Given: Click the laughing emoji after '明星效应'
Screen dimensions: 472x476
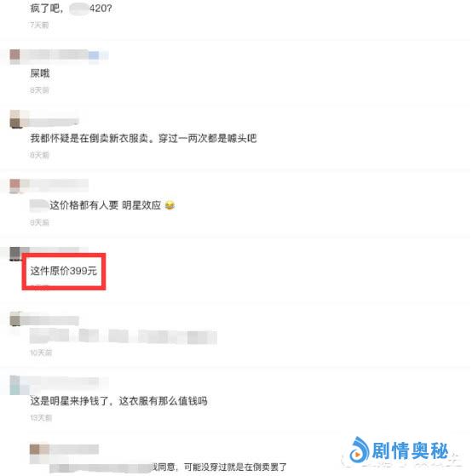Looking at the screenshot, I should (170, 206).
